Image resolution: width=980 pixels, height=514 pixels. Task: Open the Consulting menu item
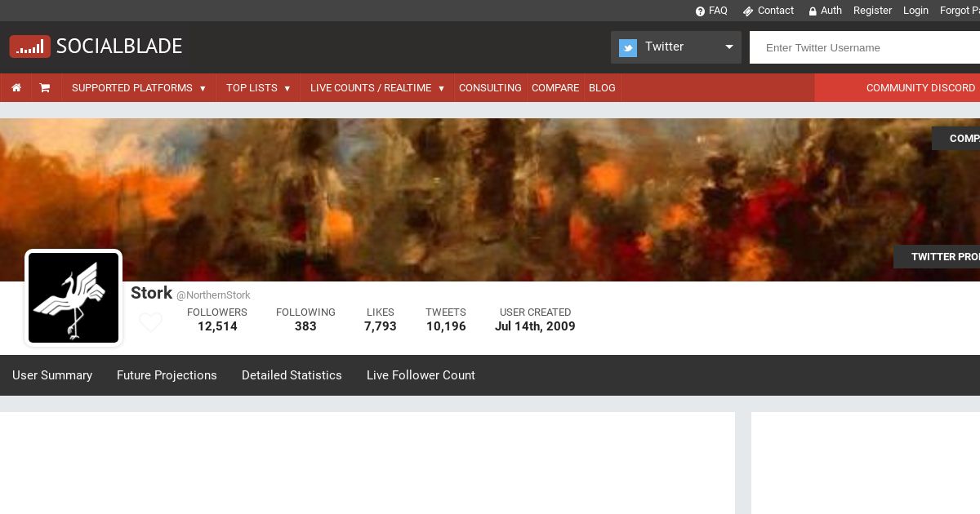pos(490,87)
